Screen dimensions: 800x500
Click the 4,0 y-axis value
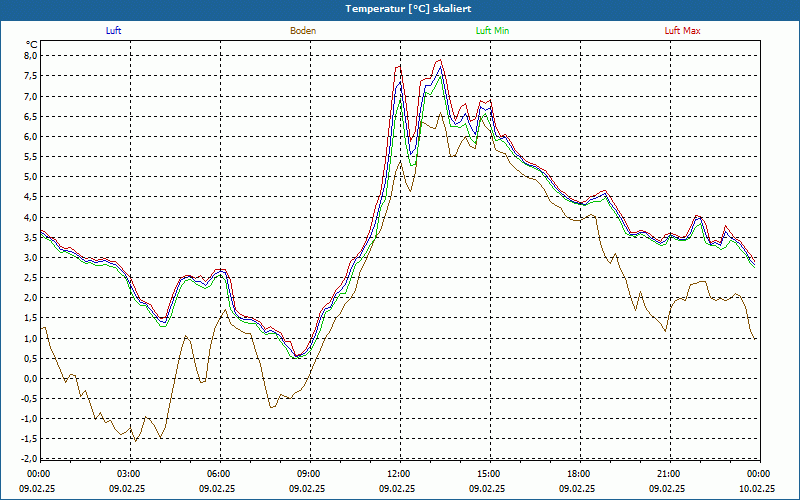(31, 217)
